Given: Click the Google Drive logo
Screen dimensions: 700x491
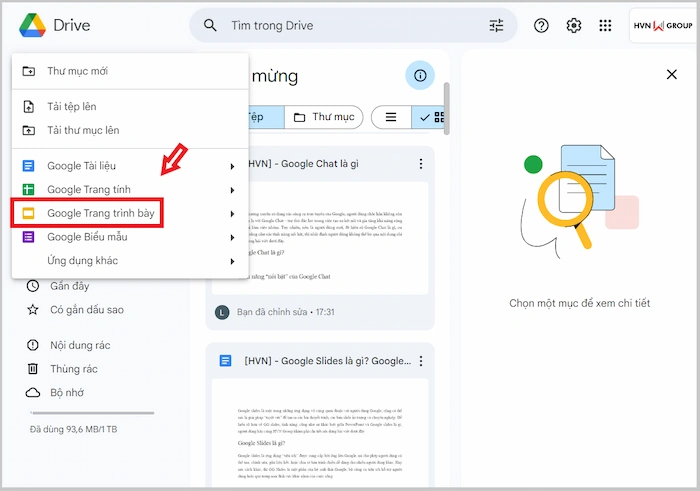Looking at the screenshot, I should 32,25.
